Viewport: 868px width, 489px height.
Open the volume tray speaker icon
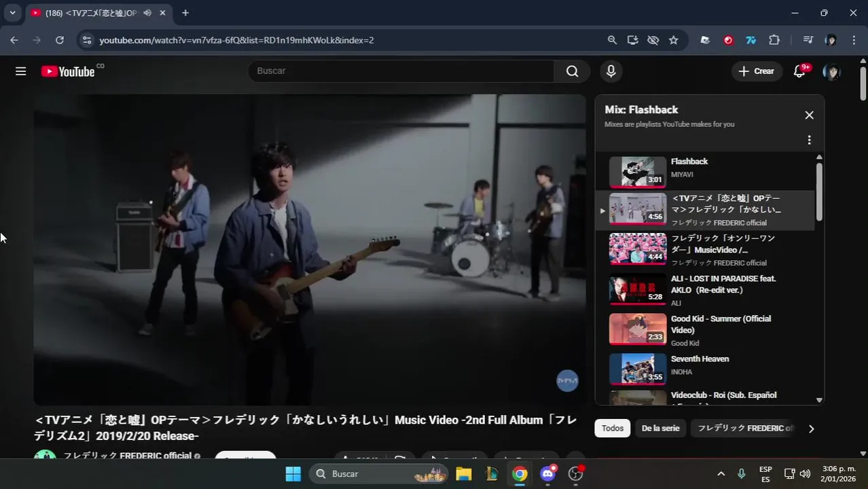(x=806, y=473)
